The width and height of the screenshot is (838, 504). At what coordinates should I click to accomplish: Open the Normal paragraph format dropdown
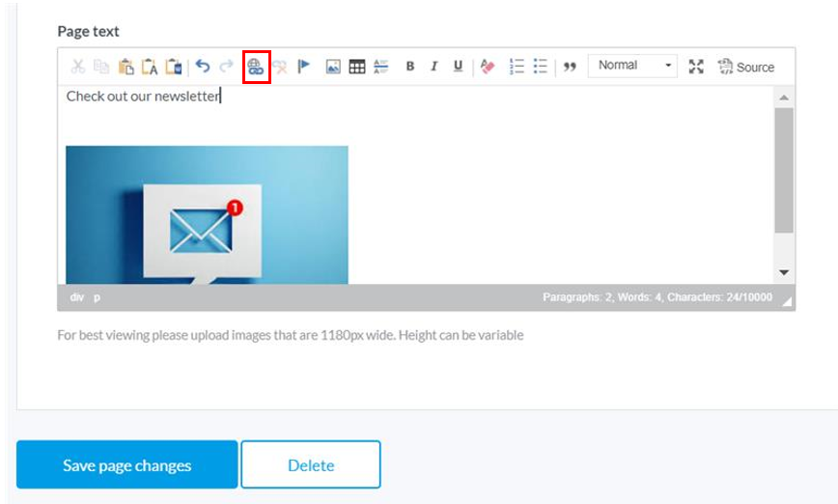[632, 66]
